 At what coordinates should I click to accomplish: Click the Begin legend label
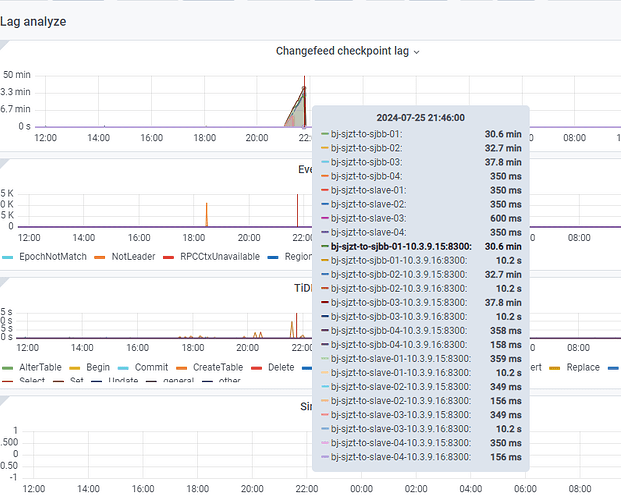pos(98,367)
